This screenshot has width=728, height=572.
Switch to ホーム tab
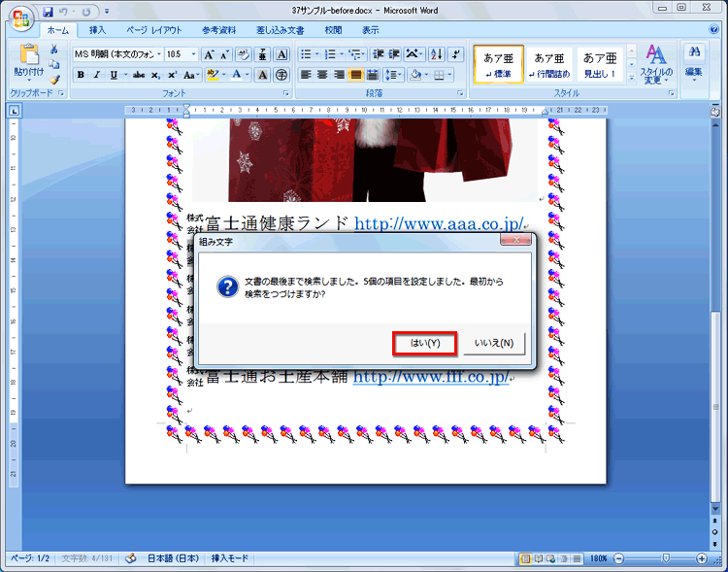[58, 30]
